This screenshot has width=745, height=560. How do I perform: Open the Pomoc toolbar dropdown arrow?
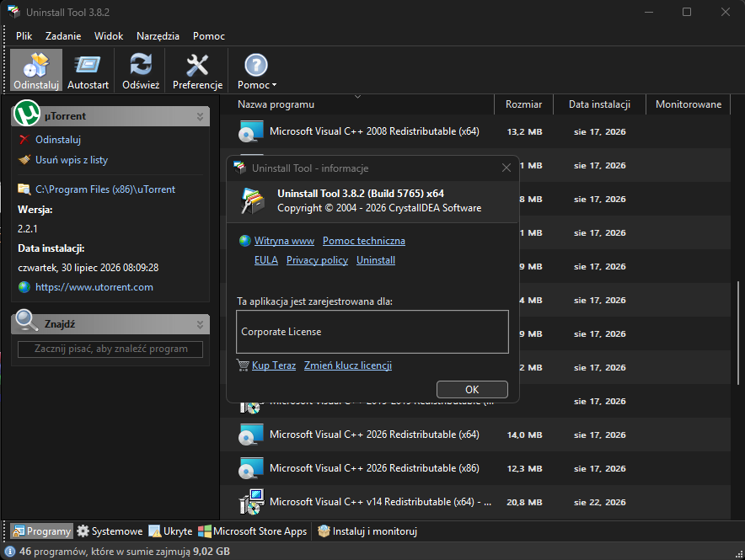coord(274,85)
